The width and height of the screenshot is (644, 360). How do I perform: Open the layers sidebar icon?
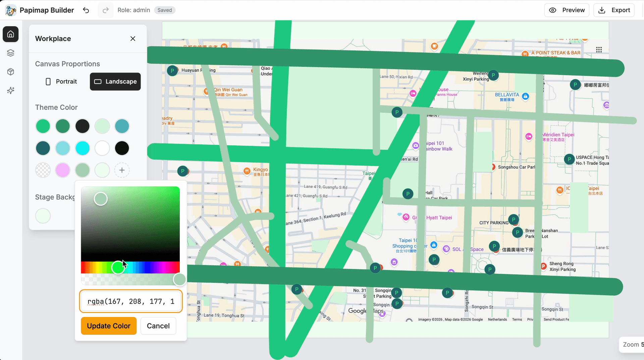[11, 53]
